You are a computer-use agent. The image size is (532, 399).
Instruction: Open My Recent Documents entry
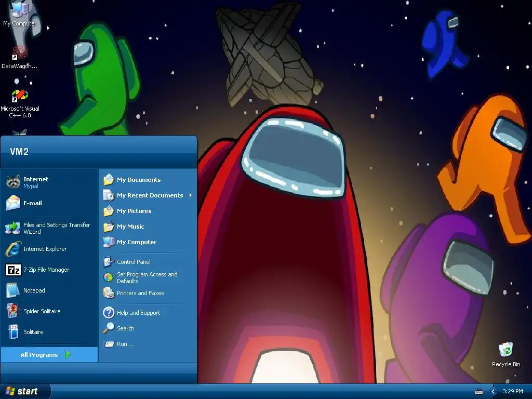[148, 195]
